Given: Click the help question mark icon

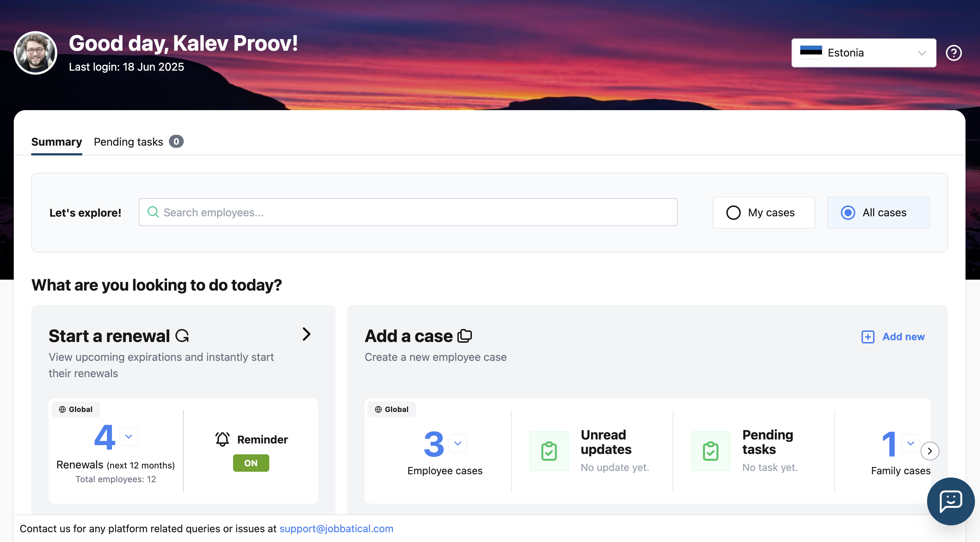Looking at the screenshot, I should click(x=954, y=53).
